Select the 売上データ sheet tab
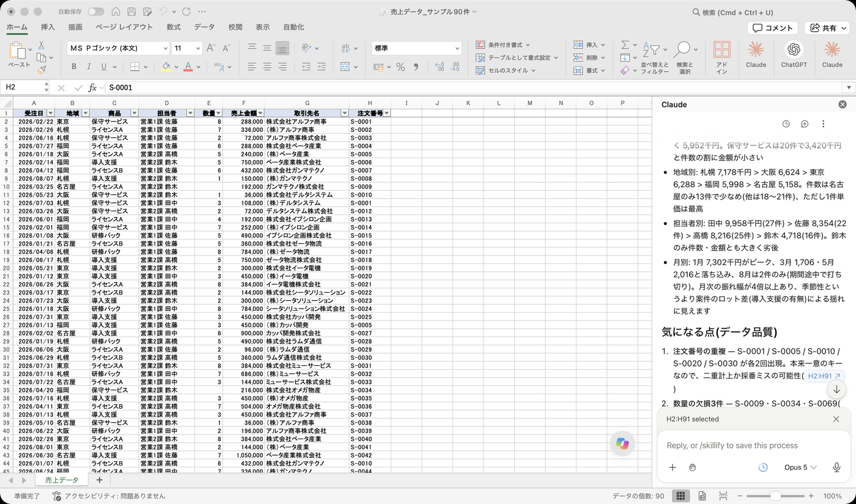This screenshot has height=504, width=856. pyautogui.click(x=62, y=481)
